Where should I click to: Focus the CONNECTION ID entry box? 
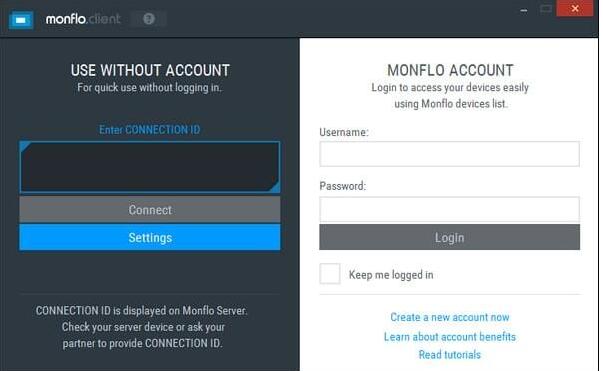coord(150,167)
